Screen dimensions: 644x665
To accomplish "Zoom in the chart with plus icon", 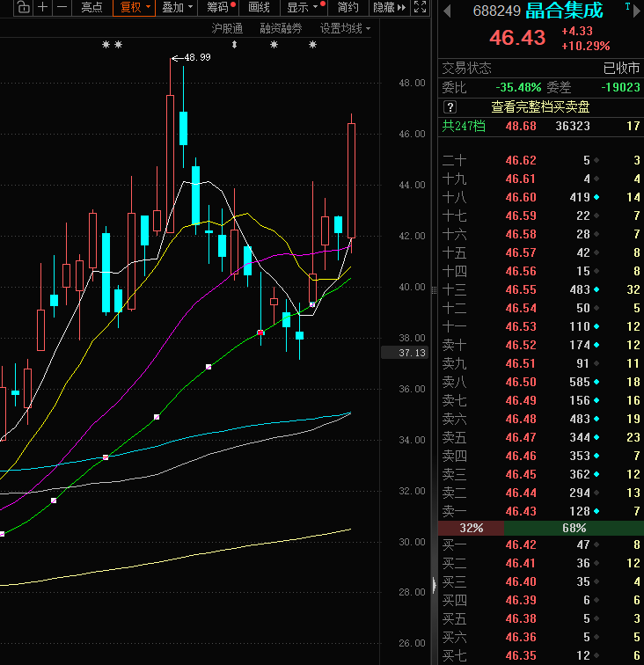I will pos(43,7).
